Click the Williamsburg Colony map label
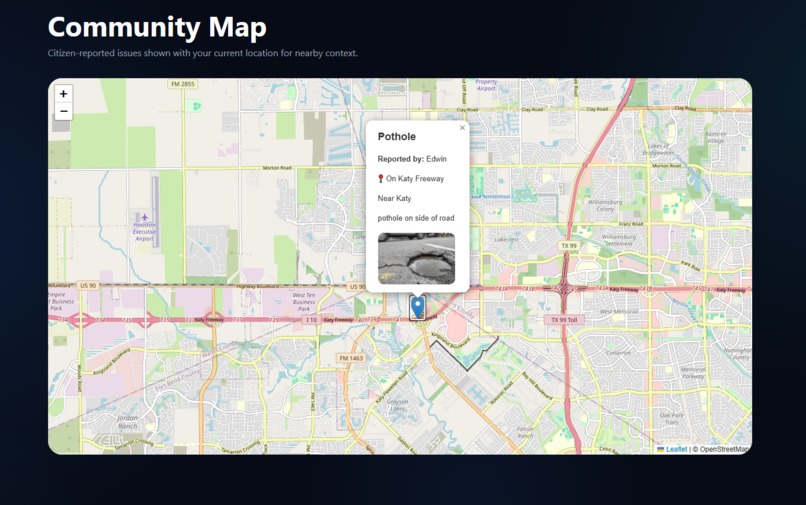806x505 pixels. click(605, 206)
